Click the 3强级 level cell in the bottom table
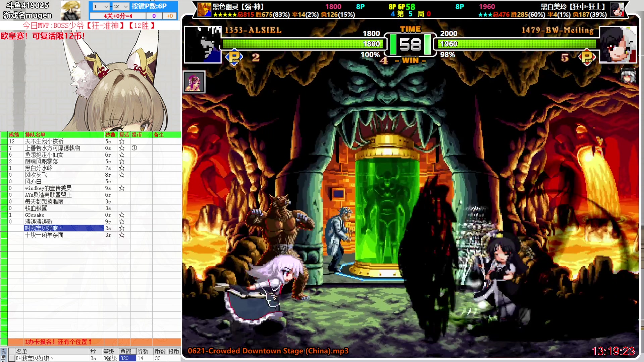This screenshot has height=362, width=644. click(x=110, y=358)
